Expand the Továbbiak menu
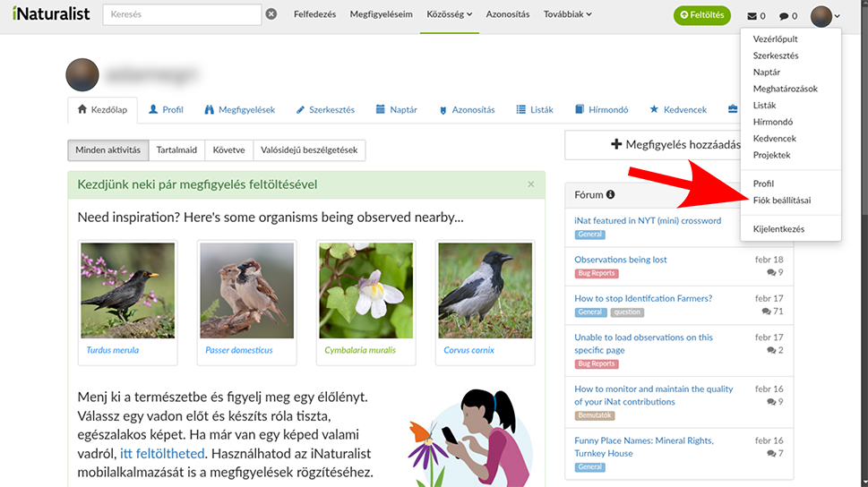 [567, 14]
